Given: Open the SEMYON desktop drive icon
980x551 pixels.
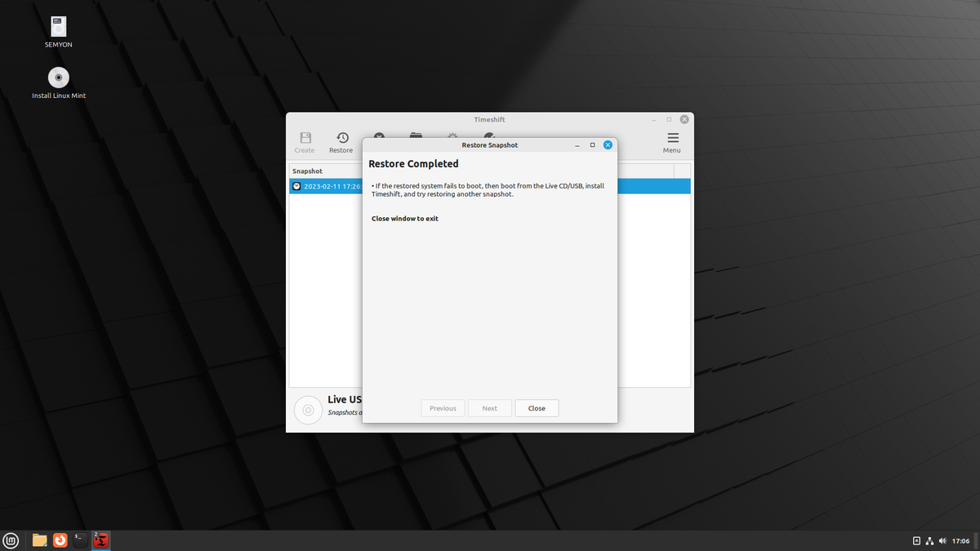Looking at the screenshot, I should coord(59,27).
